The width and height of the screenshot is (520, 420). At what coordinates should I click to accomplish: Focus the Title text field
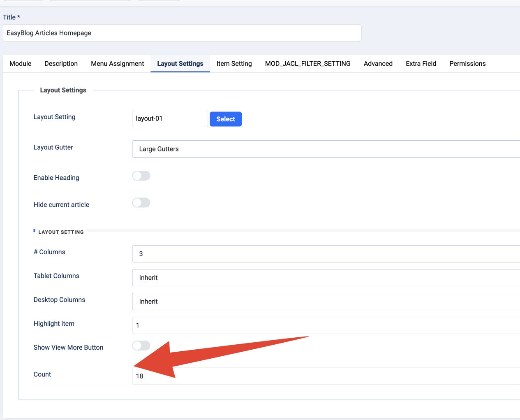click(x=182, y=33)
